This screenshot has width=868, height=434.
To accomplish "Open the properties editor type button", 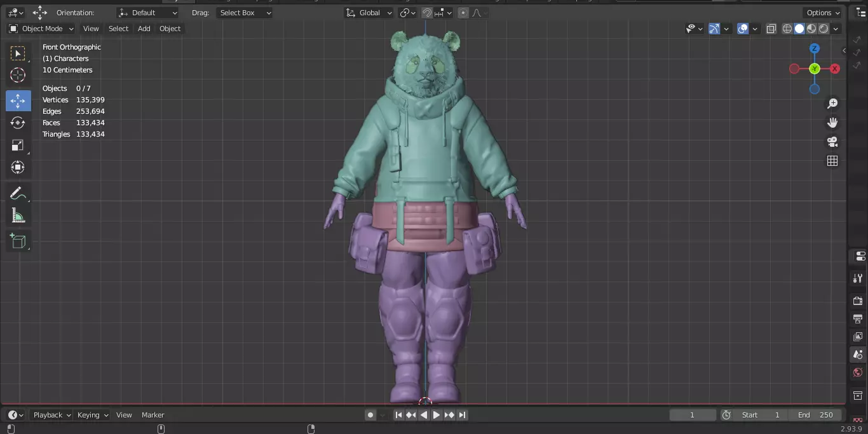I will tap(860, 256).
